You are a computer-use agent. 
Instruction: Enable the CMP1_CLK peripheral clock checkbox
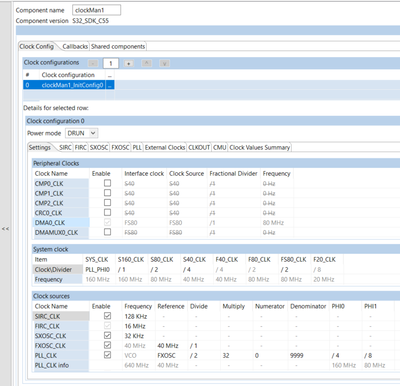click(x=107, y=193)
